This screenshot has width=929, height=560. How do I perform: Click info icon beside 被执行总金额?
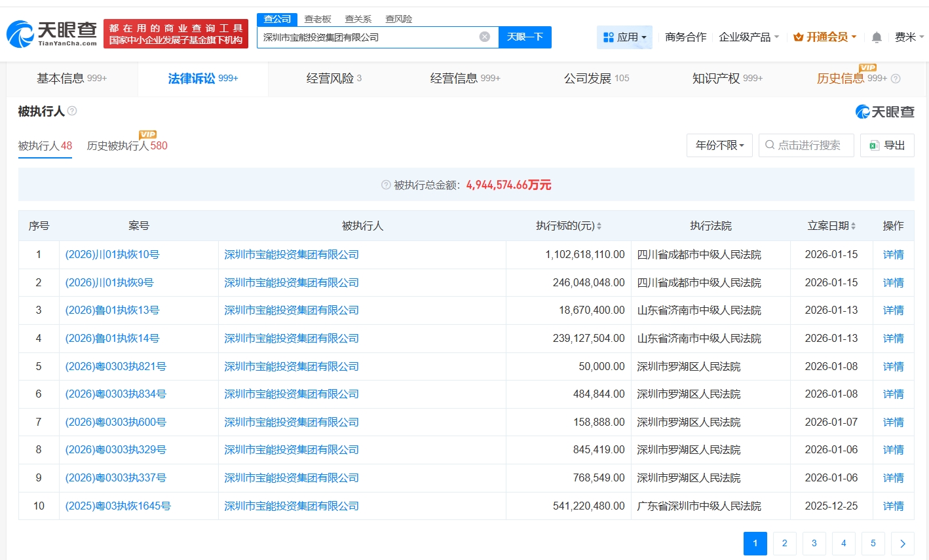point(386,185)
